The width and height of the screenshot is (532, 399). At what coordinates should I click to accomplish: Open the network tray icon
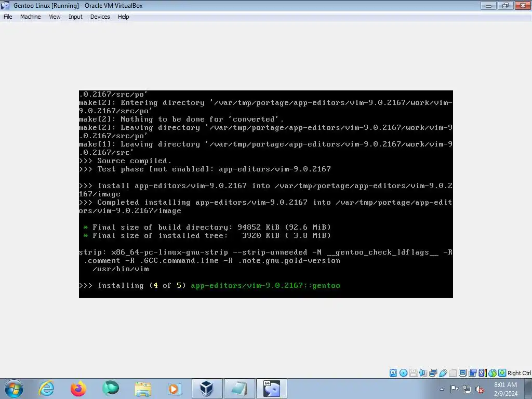[467, 389]
